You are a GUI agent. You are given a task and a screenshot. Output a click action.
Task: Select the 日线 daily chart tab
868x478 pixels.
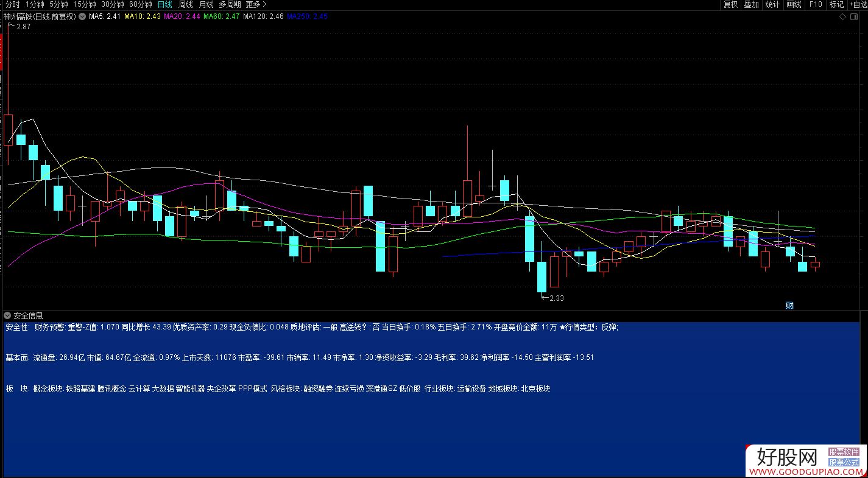click(x=165, y=4)
